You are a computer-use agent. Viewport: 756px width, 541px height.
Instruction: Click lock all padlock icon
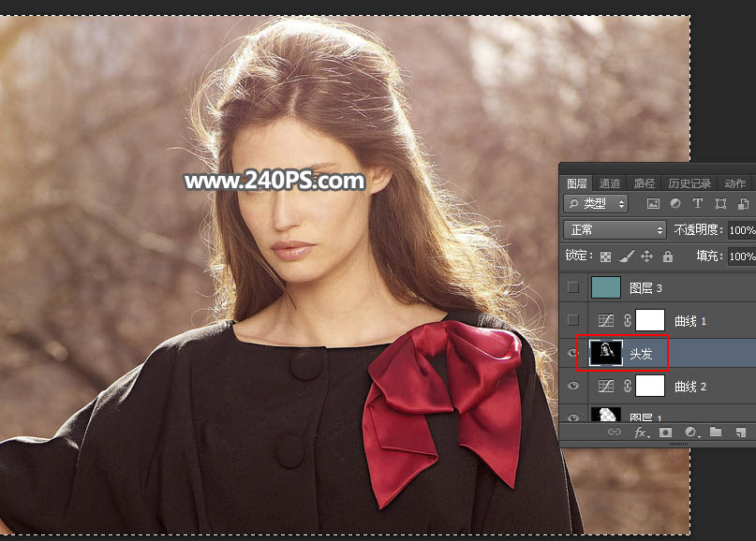click(x=668, y=256)
